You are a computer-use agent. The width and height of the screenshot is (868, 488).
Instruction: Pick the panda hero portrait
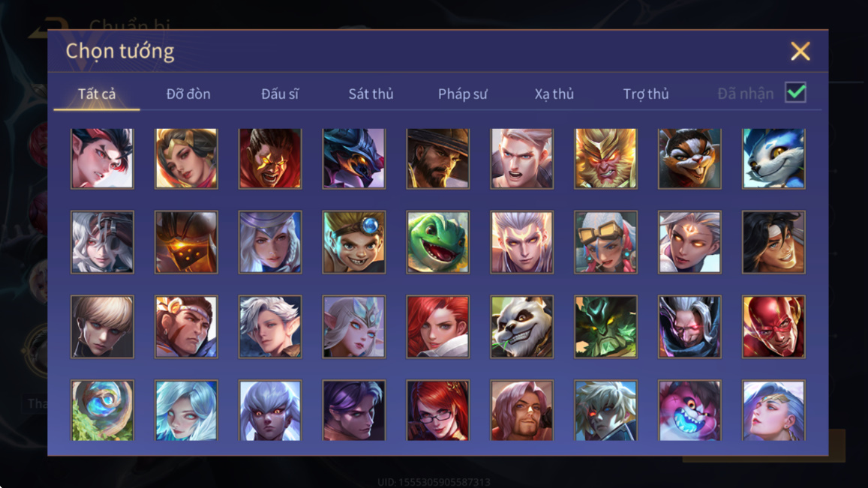[x=521, y=326]
